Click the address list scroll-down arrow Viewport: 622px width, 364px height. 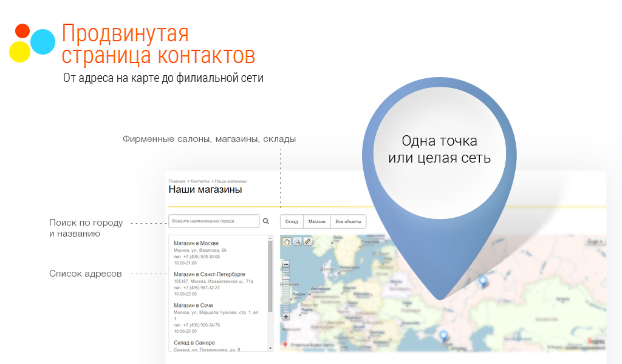(270, 349)
